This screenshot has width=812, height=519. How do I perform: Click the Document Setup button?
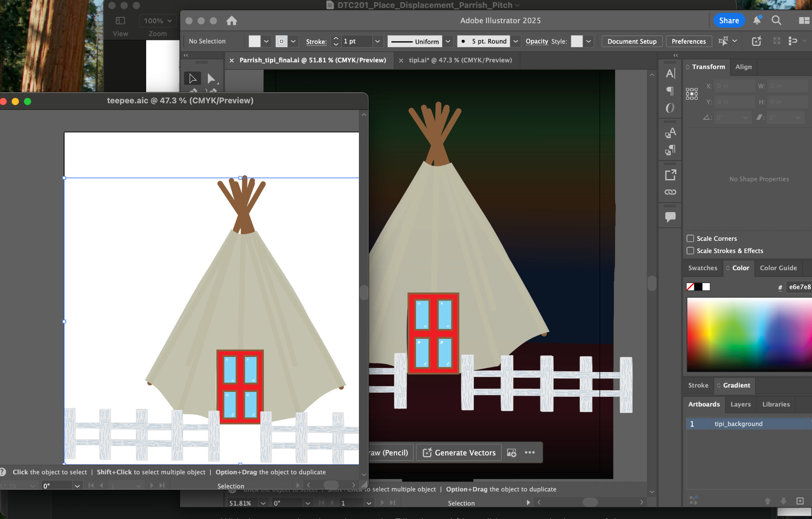632,41
